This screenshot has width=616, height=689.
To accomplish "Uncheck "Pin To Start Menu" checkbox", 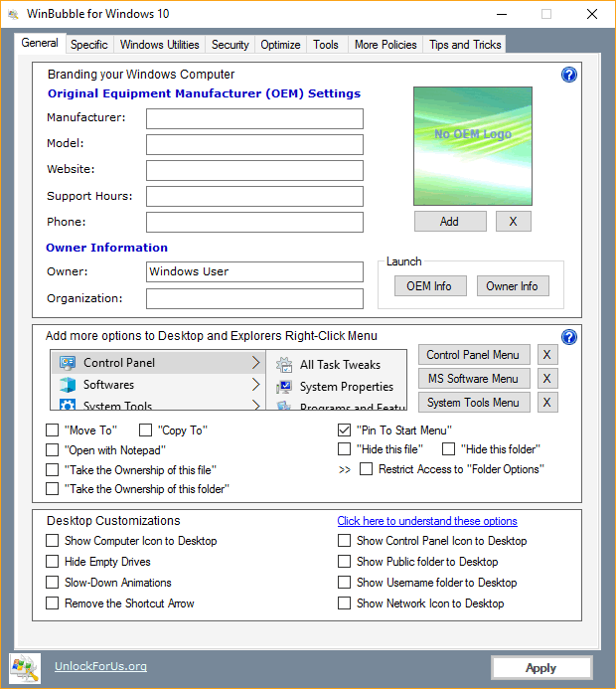I will [x=344, y=430].
